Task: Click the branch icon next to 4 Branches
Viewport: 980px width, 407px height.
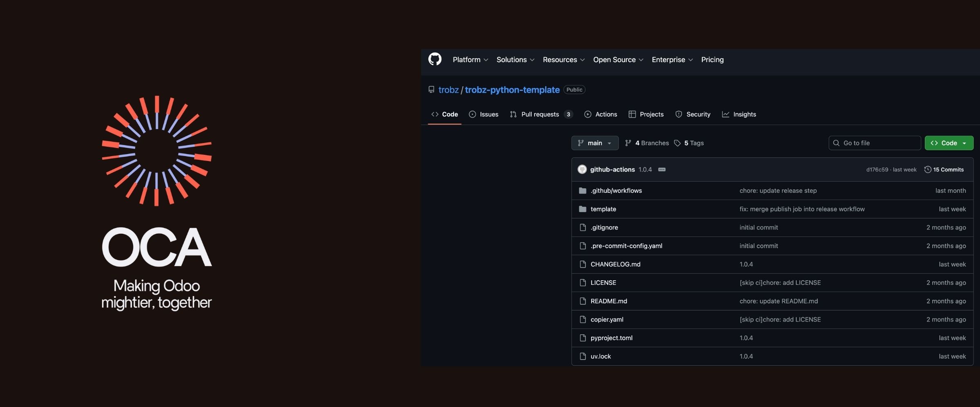Action: coord(628,143)
